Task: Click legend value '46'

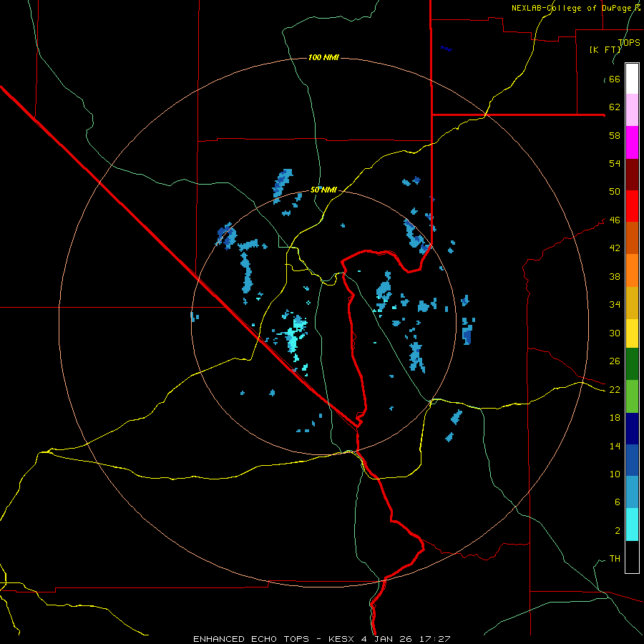Action: point(615,220)
